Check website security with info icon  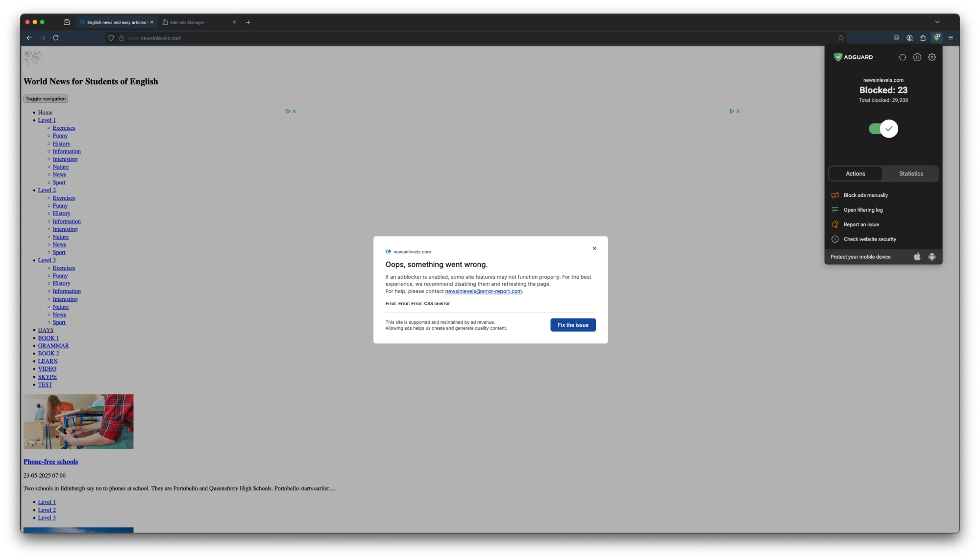[869, 239]
